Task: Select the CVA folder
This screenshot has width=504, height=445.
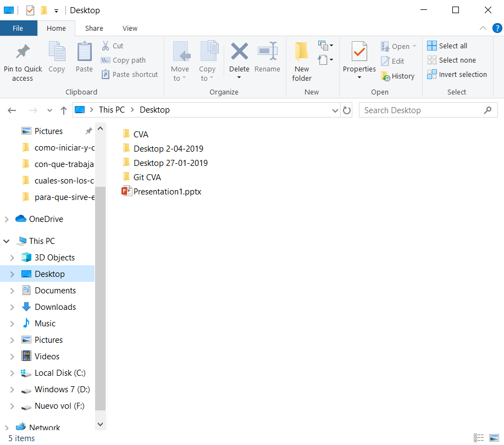Action: pos(135,134)
